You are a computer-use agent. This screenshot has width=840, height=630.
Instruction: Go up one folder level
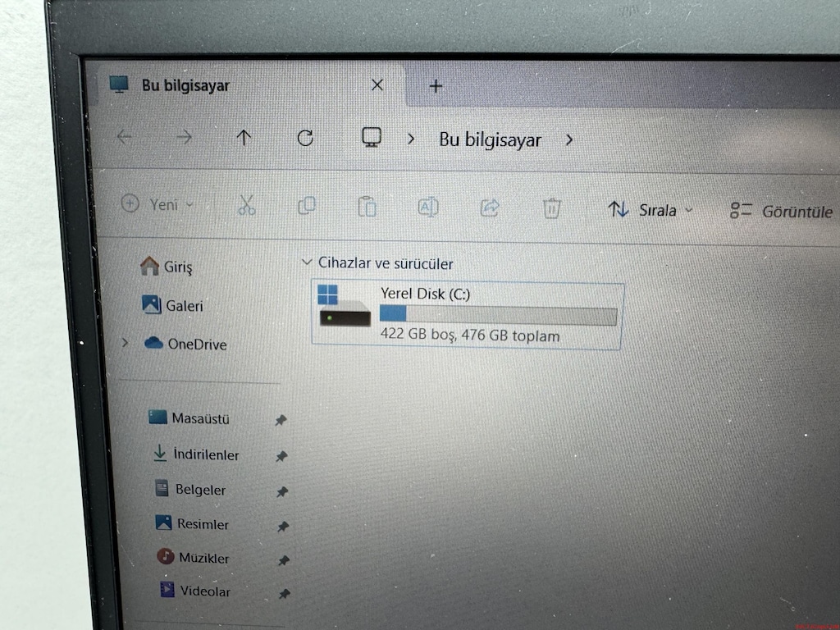[244, 138]
